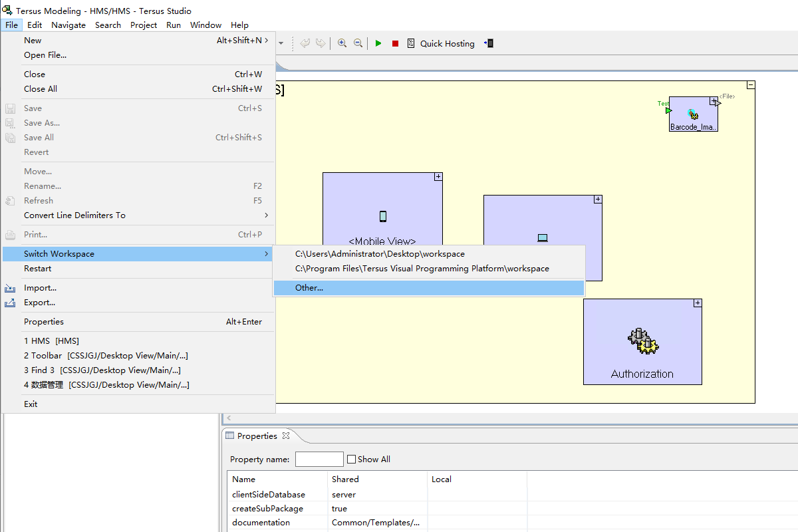The width and height of the screenshot is (798, 532).
Task: Click Open File... menu entry
Action: pos(138,55)
